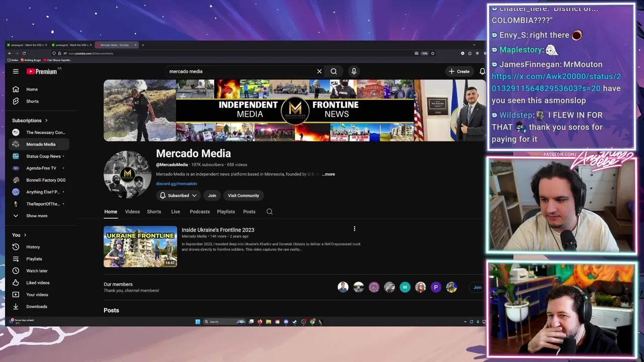Open the Subscribed notification dropdown
This screenshot has height=362, width=644.
click(x=178, y=196)
